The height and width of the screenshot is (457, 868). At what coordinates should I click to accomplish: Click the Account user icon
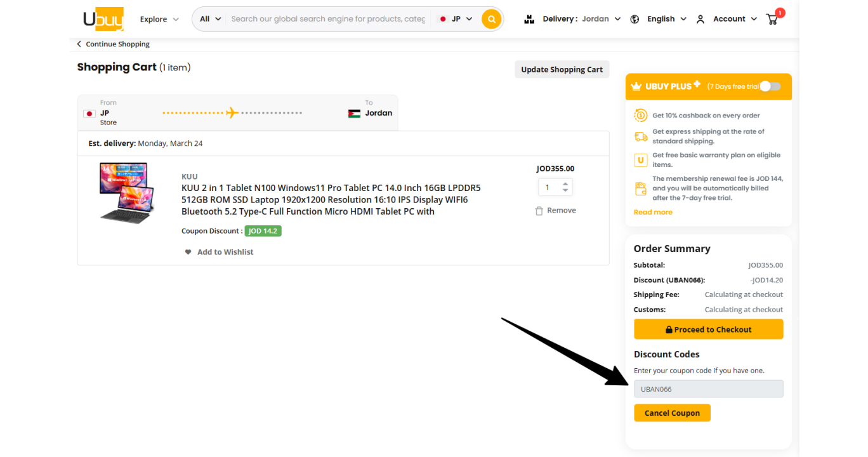tap(700, 19)
